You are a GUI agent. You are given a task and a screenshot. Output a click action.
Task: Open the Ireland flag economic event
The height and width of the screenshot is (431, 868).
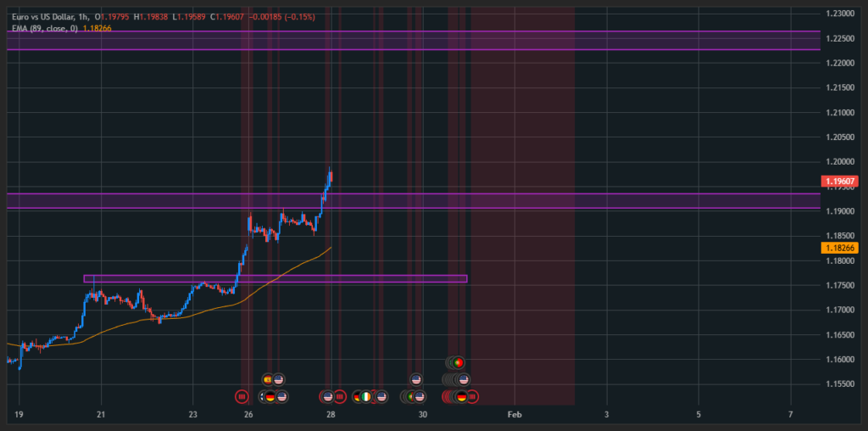tap(365, 396)
